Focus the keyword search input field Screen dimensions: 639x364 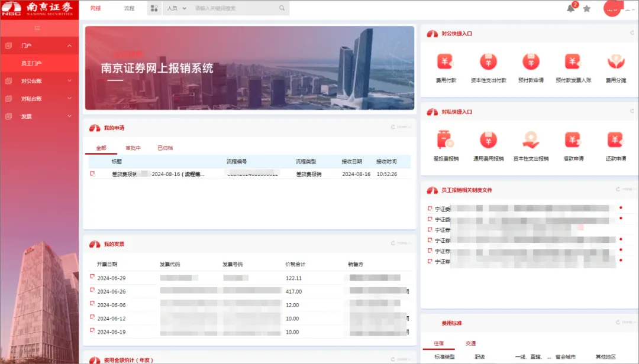click(235, 8)
